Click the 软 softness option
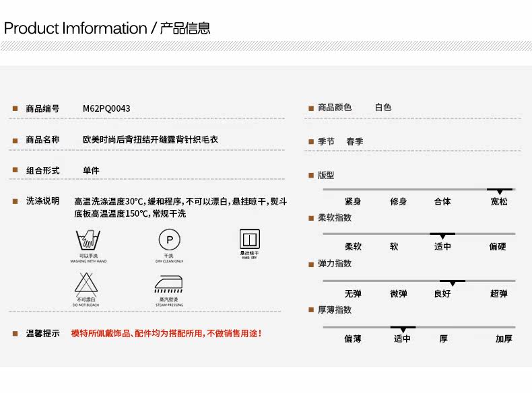532x393 pixels. pyautogui.click(x=394, y=246)
